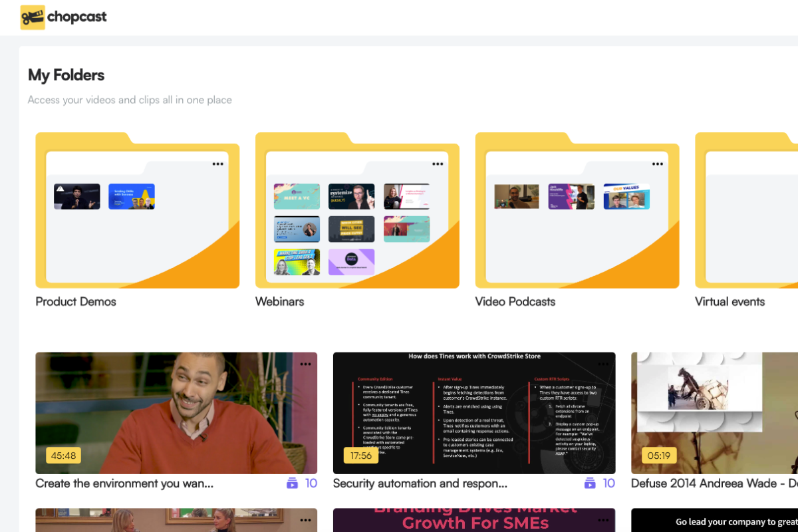Click the 'My Folders' heading
The width and height of the screenshot is (798, 532).
coord(66,75)
